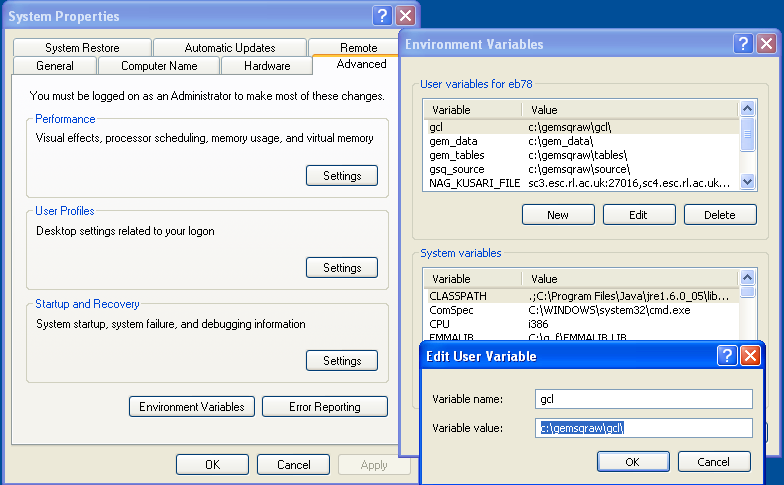Open the System Restore tab
The height and width of the screenshot is (485, 784).
(82, 48)
